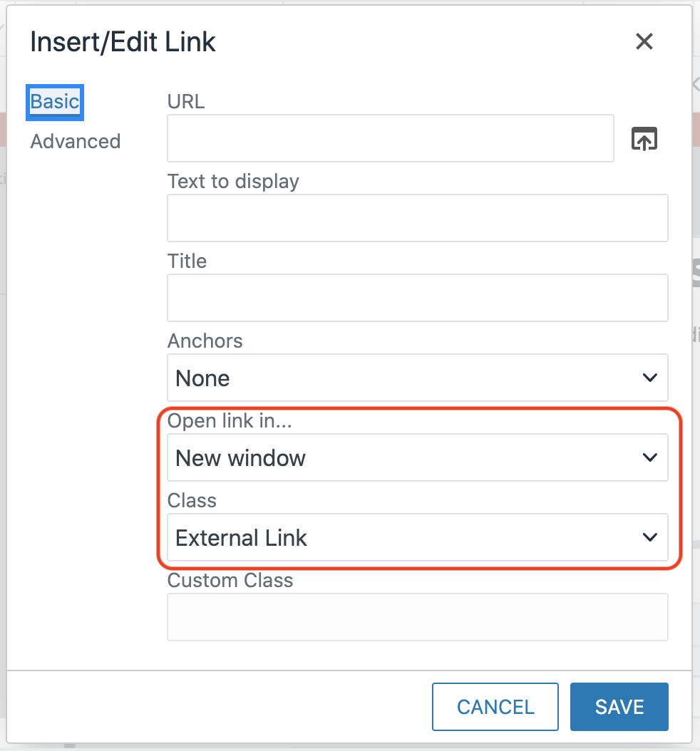Screen dimensions: 700x751
Task: Click the Anchors chevron arrow
Action: [649, 378]
